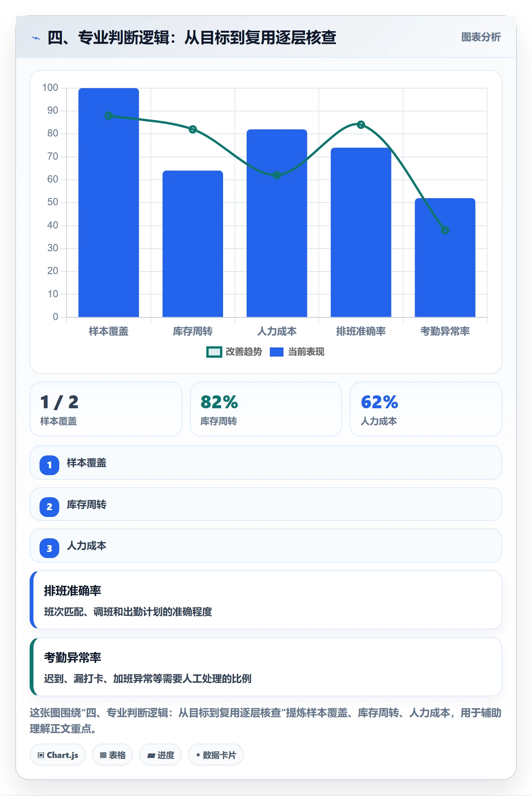Click the Chart.js tag chip
Screen dimensions: 532x796
point(58,755)
